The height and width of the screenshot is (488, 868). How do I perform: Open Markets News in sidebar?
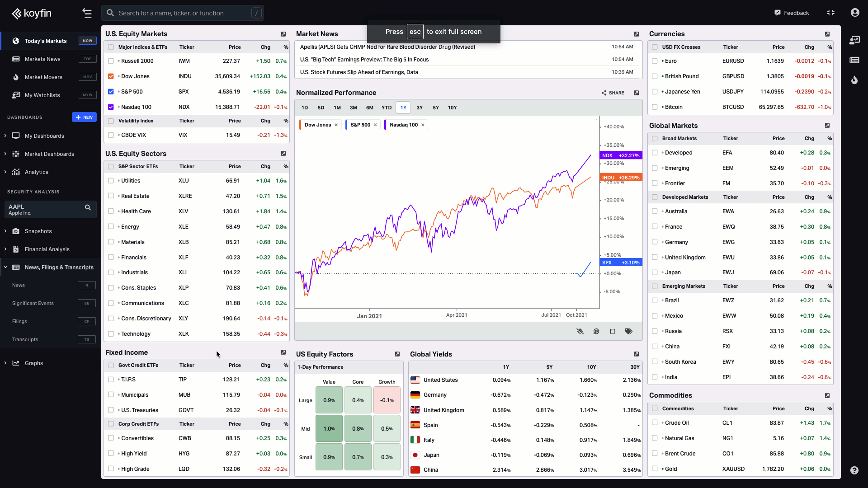pos(51,59)
